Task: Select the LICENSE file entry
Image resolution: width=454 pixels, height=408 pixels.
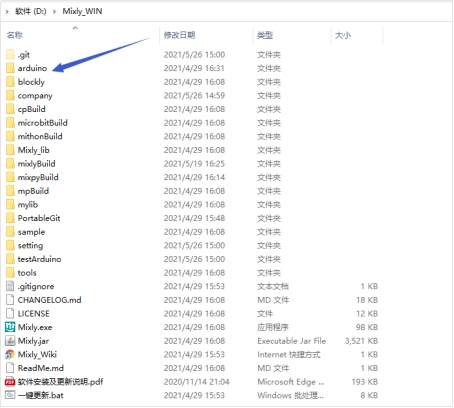Action: pos(192,314)
